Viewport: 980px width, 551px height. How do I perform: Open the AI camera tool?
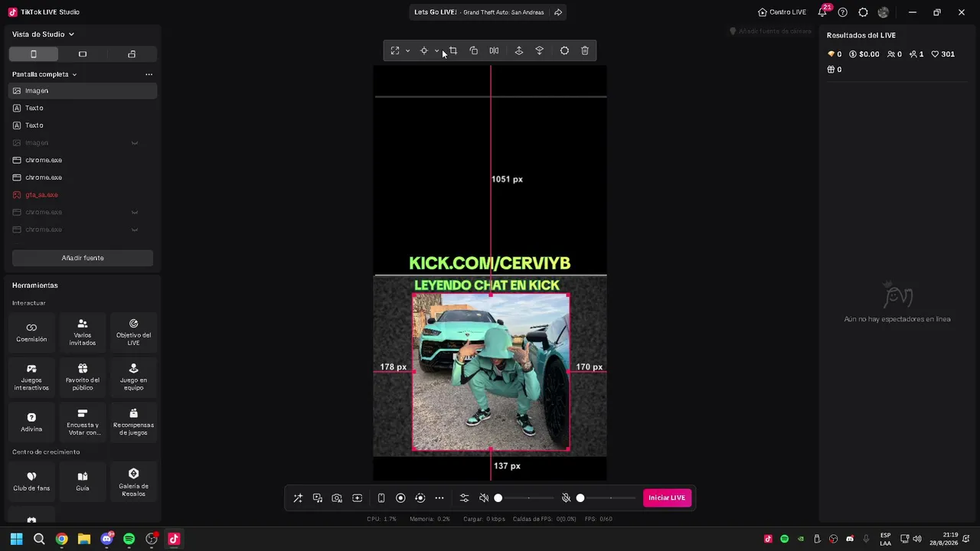337,498
